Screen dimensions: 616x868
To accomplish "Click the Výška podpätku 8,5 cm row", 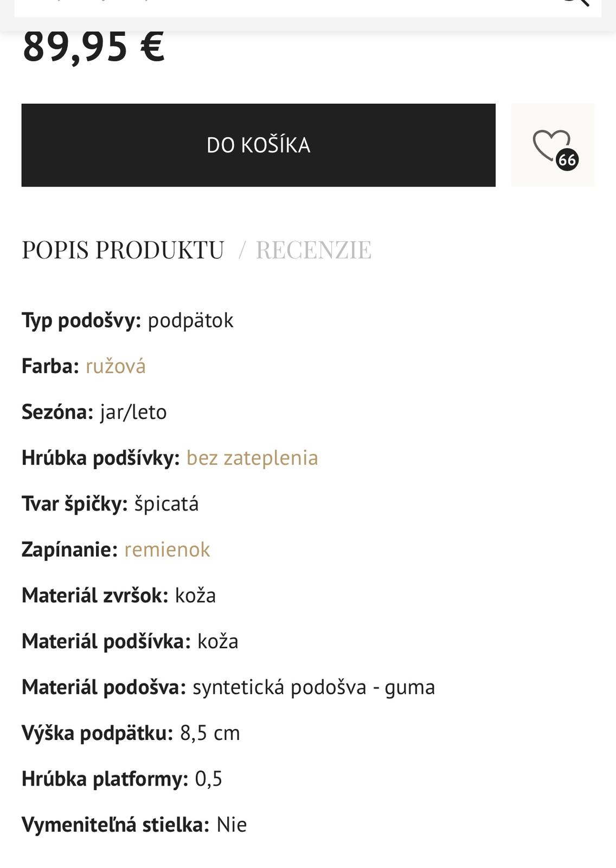I will point(131,733).
